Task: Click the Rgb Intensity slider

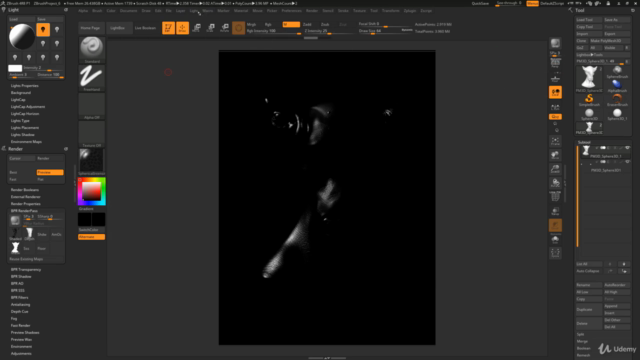Action: [273, 31]
